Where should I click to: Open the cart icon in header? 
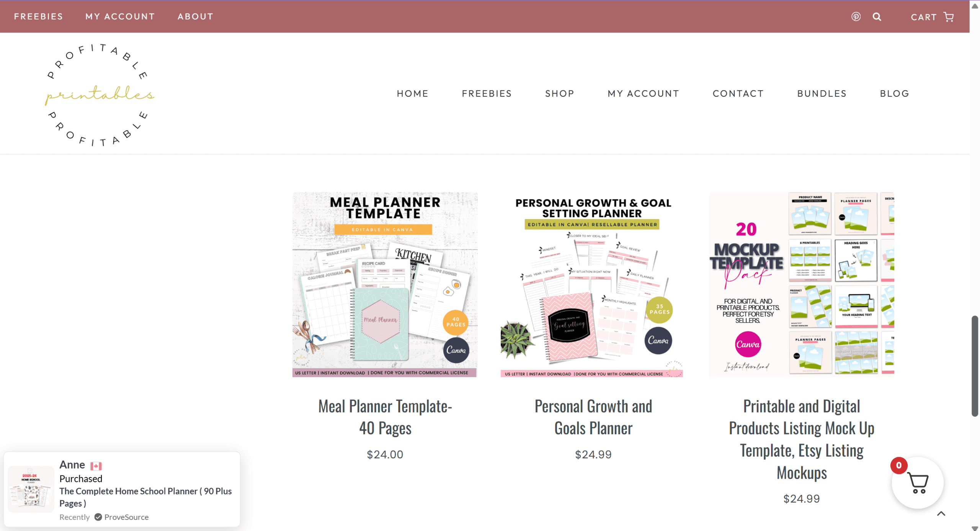point(949,17)
